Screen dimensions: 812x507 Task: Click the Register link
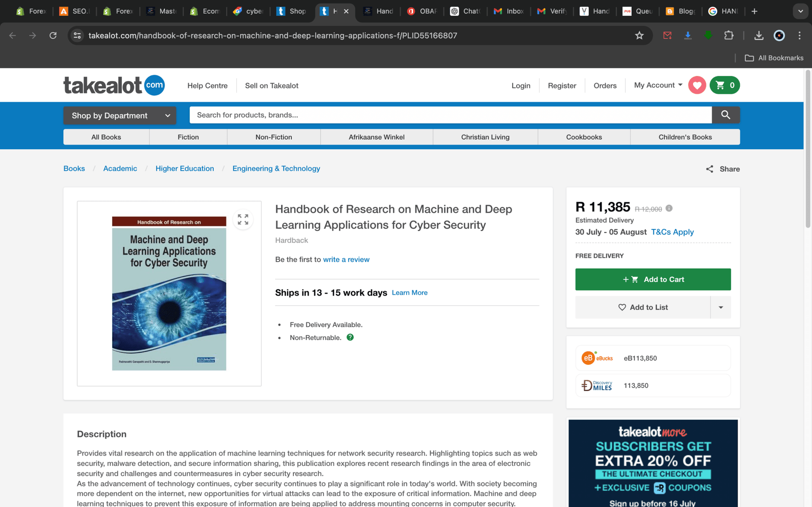tap(562, 85)
